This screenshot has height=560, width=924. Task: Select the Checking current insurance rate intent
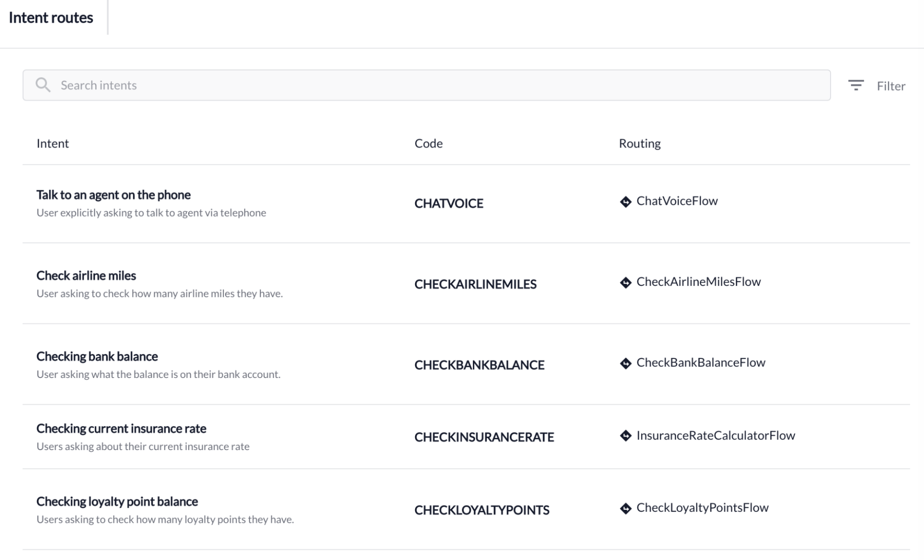point(121,429)
